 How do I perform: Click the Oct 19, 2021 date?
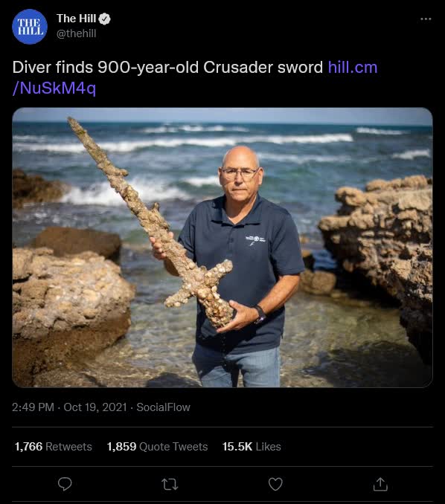pyautogui.click(x=95, y=407)
